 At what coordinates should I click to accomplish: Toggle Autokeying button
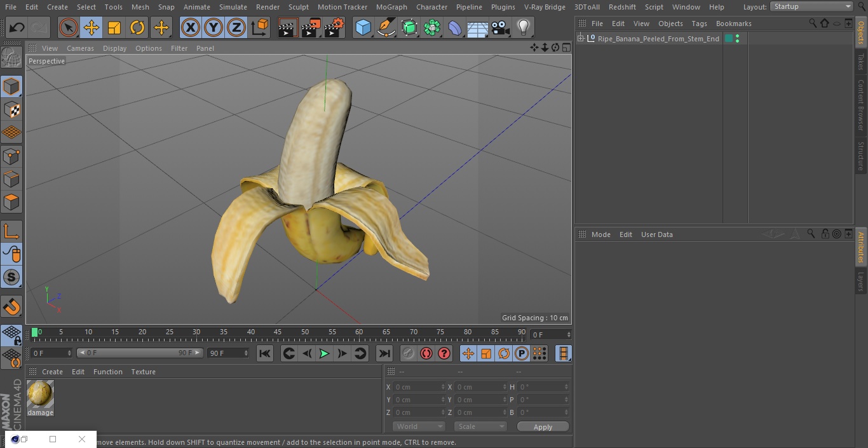point(426,354)
